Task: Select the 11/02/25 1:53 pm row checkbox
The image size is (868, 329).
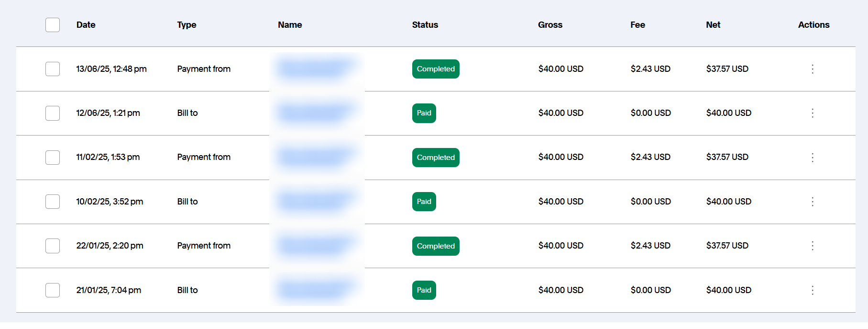Action: 53,158
